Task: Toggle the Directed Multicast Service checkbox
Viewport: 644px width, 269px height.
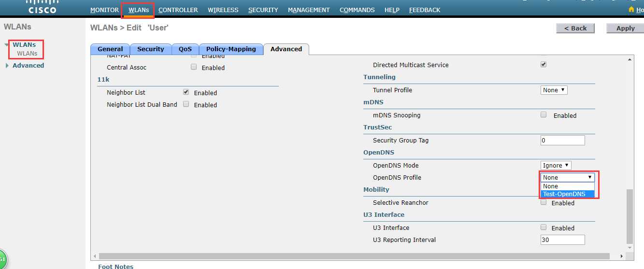Action: tap(544, 64)
